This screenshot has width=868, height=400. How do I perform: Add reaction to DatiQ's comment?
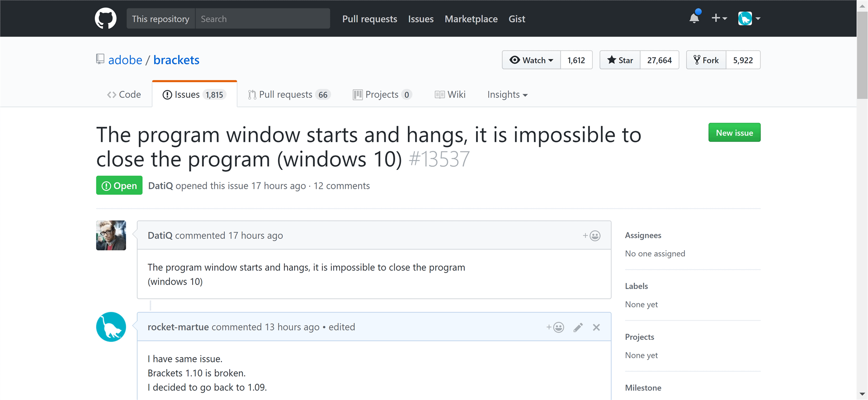click(591, 235)
